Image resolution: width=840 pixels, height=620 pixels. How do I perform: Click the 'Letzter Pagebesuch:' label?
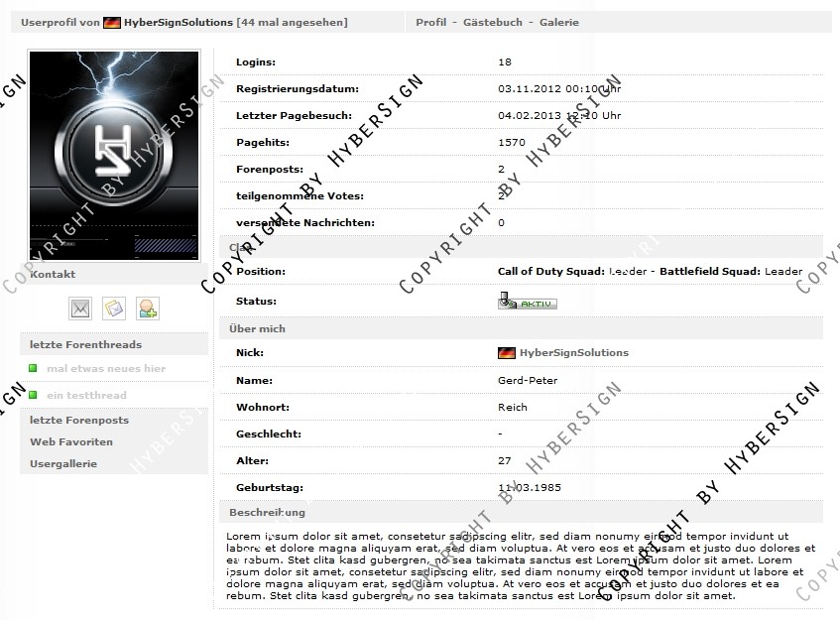pos(295,116)
